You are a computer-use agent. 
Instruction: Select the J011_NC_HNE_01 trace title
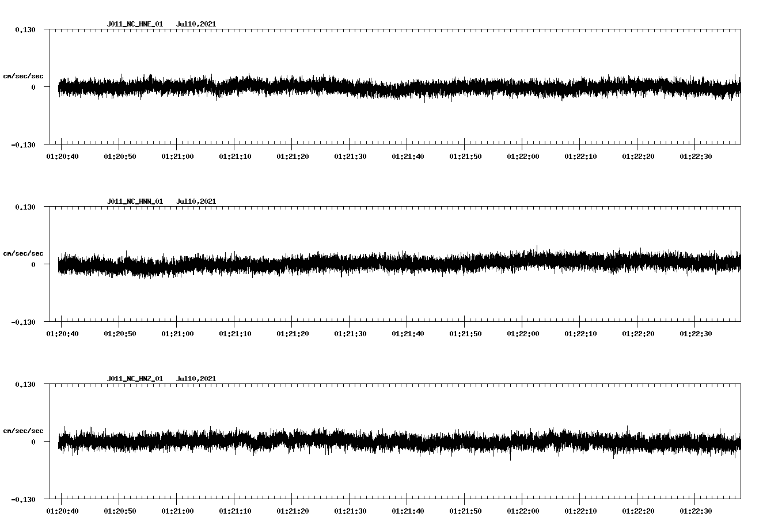[x=134, y=24]
